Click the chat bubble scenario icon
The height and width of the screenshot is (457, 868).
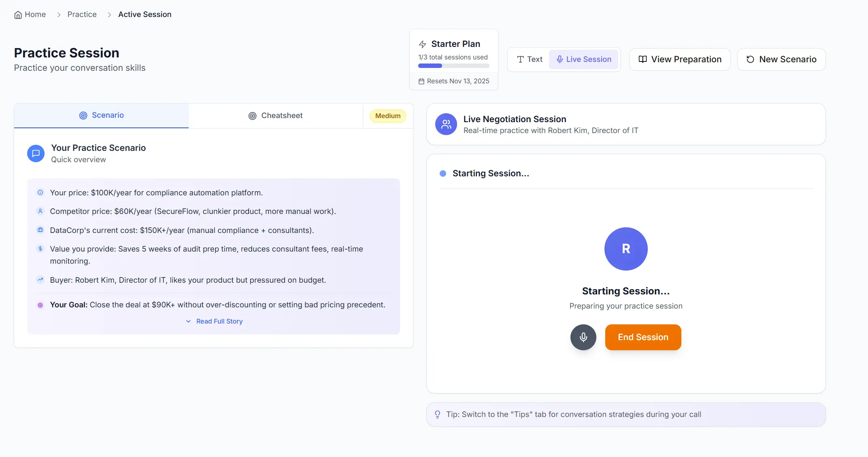[x=36, y=154]
